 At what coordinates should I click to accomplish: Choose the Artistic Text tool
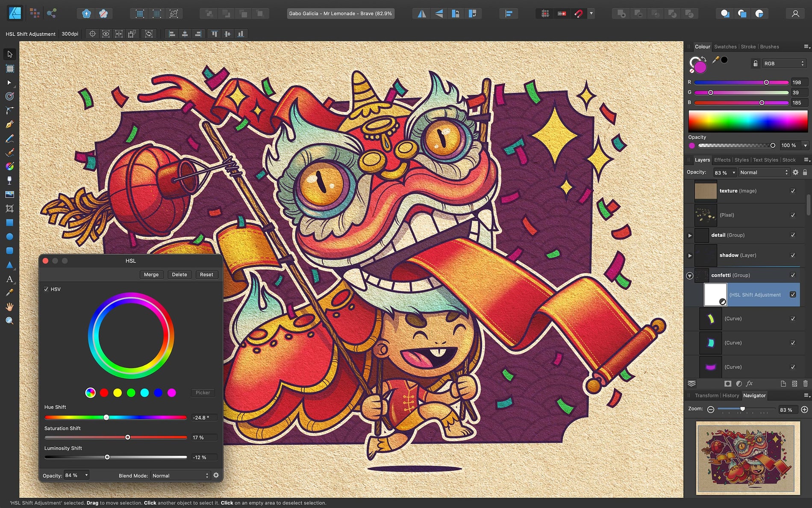coord(9,279)
